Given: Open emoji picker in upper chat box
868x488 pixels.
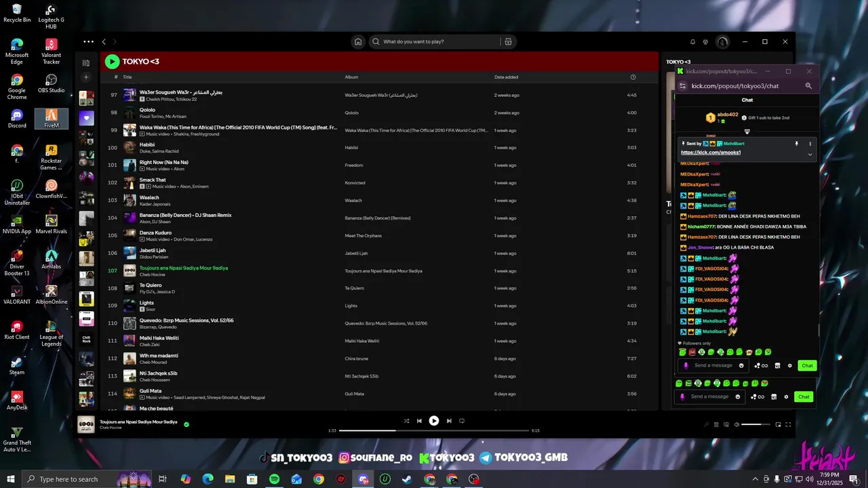Looking at the screenshot, I should point(741,365).
